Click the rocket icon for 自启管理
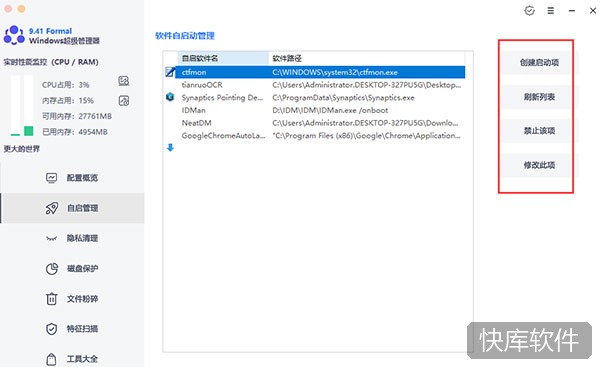 point(52,208)
